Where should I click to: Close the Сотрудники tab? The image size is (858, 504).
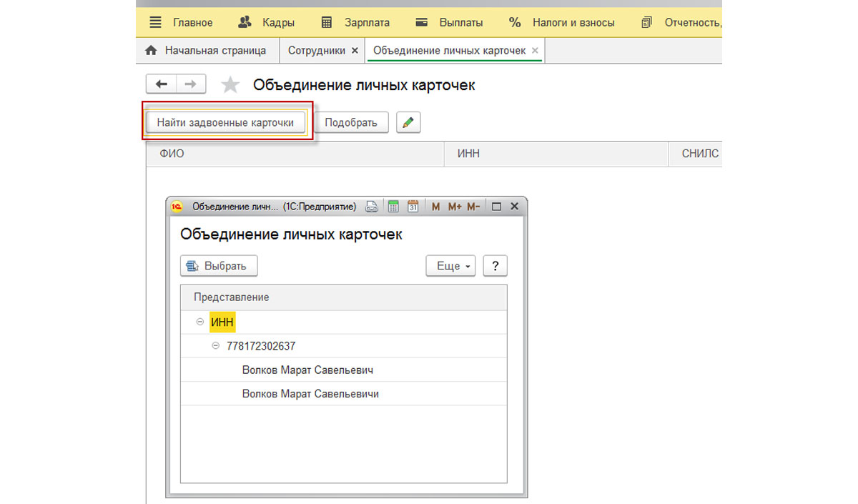pyautogui.click(x=355, y=51)
